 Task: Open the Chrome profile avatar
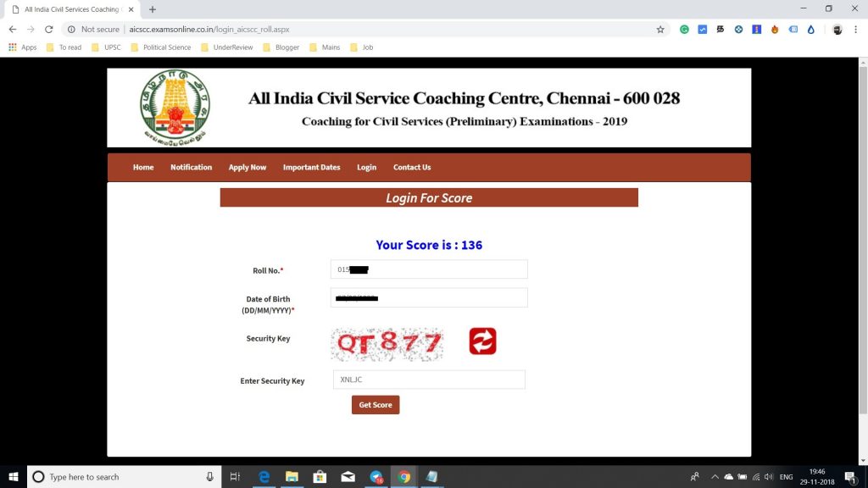tap(837, 29)
